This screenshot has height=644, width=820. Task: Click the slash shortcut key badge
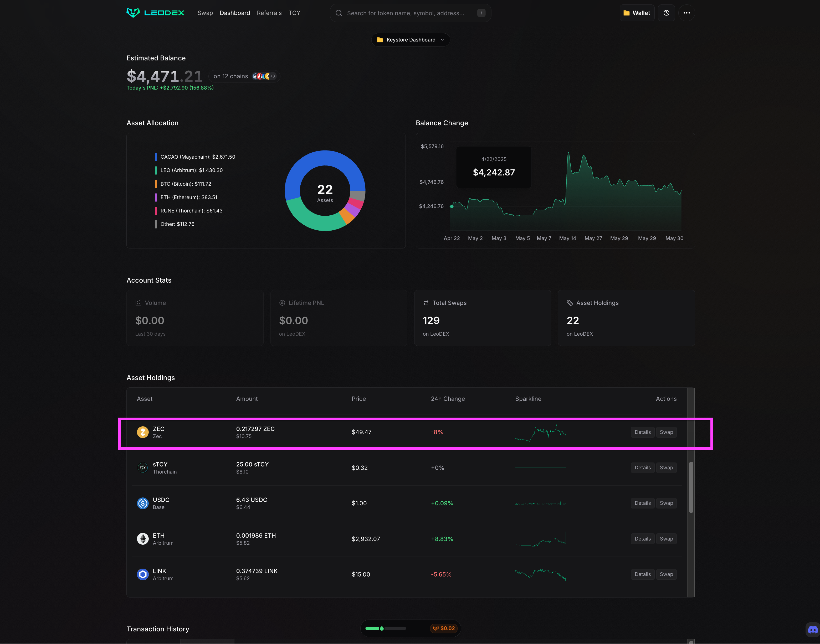[481, 13]
